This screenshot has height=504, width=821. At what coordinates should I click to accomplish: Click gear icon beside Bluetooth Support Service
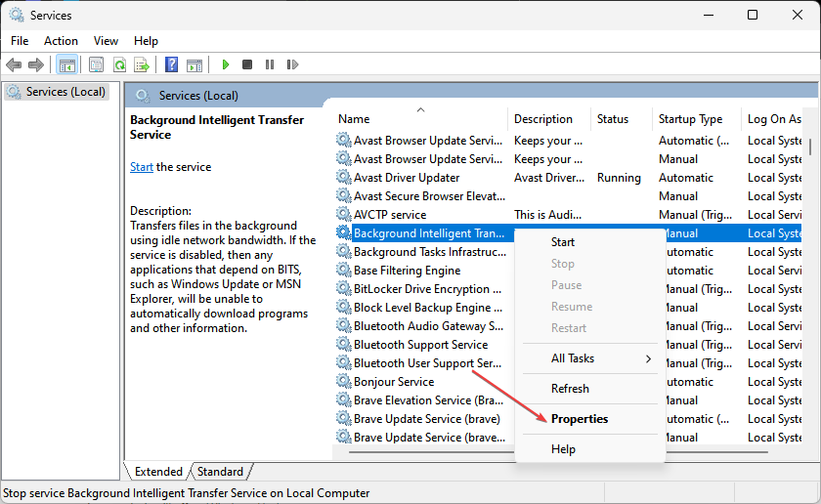click(343, 345)
